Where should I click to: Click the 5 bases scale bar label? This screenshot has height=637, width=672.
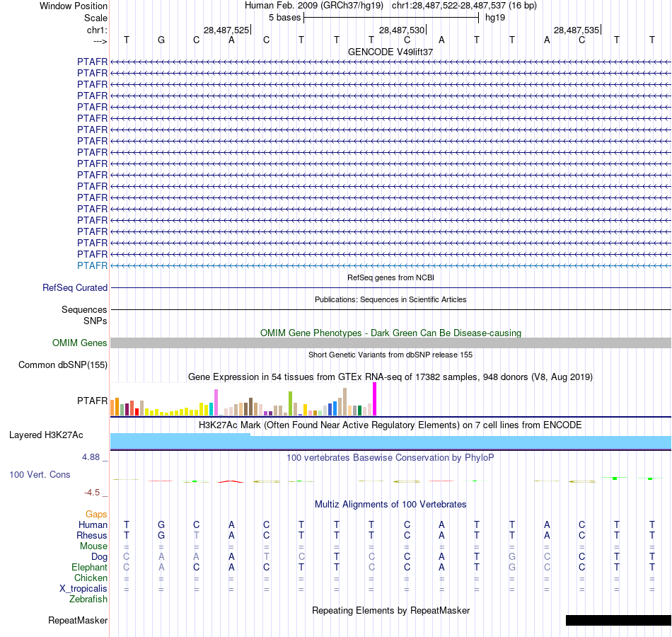(x=284, y=18)
